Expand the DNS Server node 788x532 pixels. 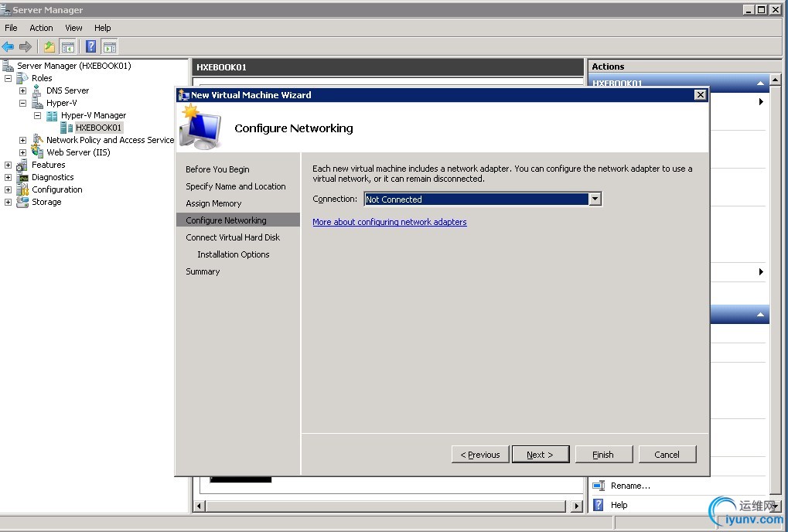coord(22,91)
